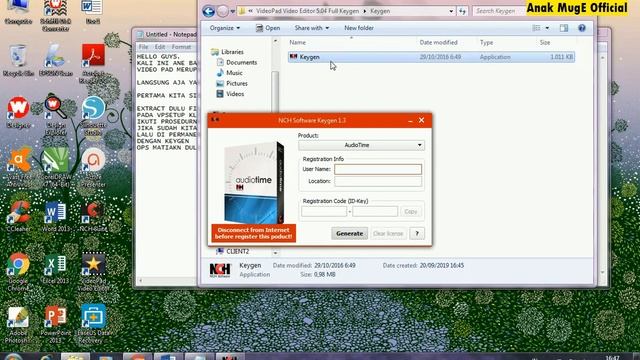
Task: Open the Share with dropdown
Action: click(311, 28)
